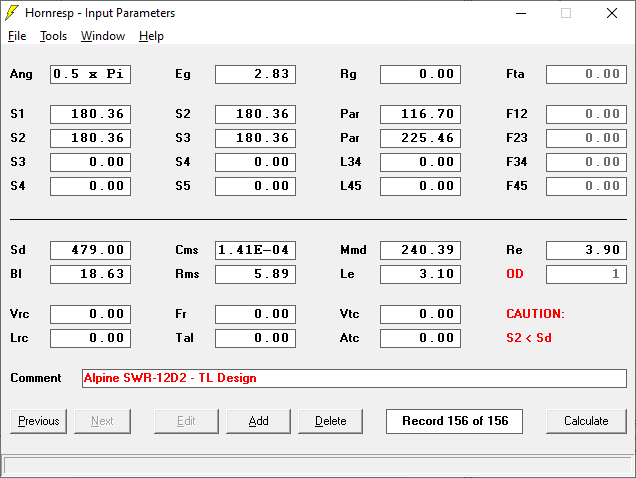Image resolution: width=636 pixels, height=478 pixels.
Task: Select the Eg field showing 2.83
Action: (x=256, y=74)
